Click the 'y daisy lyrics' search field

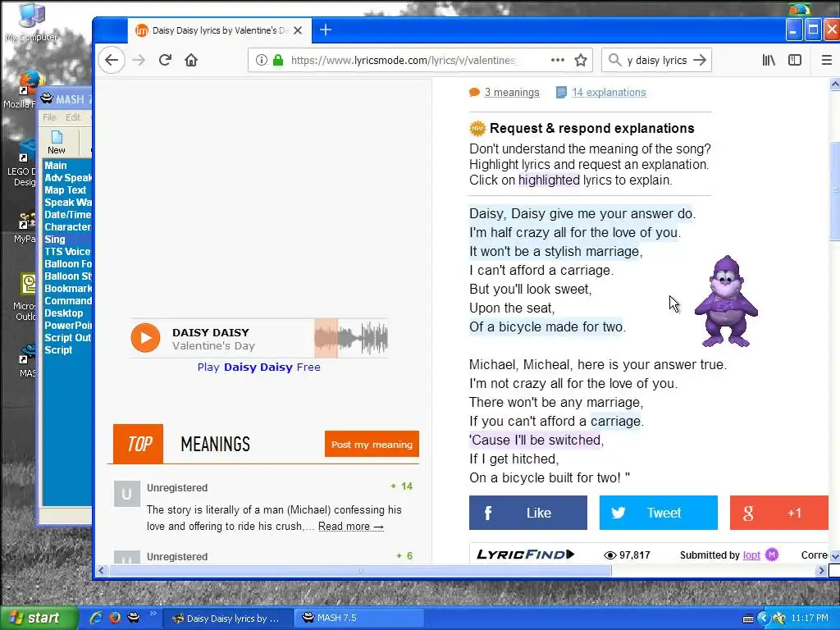[x=657, y=60]
